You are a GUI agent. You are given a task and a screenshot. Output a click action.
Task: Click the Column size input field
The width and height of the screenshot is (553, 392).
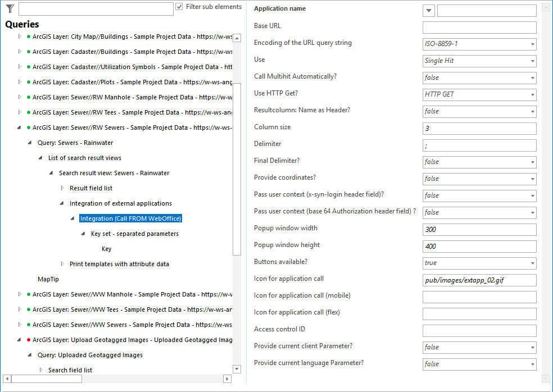[x=479, y=128]
